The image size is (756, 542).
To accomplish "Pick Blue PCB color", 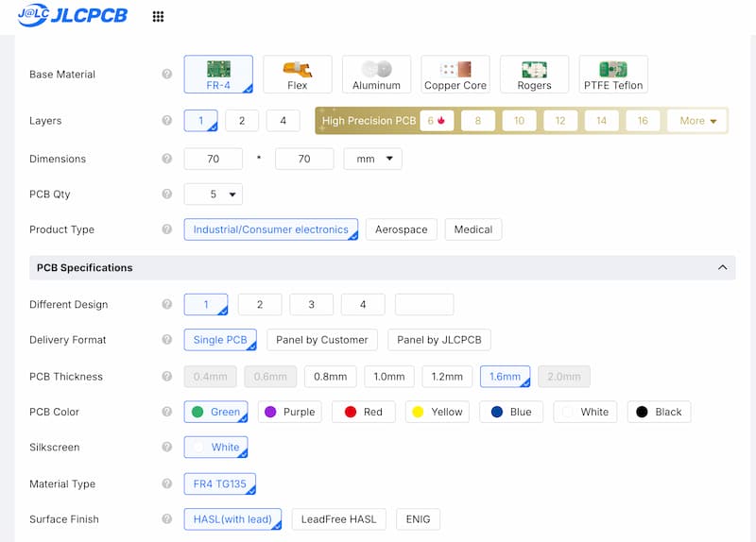I will [511, 412].
